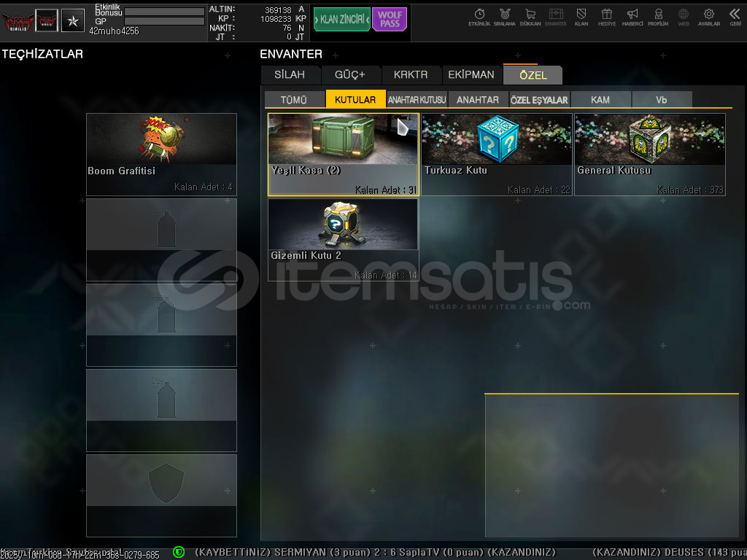Viewport: 747px width, 560px height.
Task: Click the ENVANTER heading
Action: (291, 54)
